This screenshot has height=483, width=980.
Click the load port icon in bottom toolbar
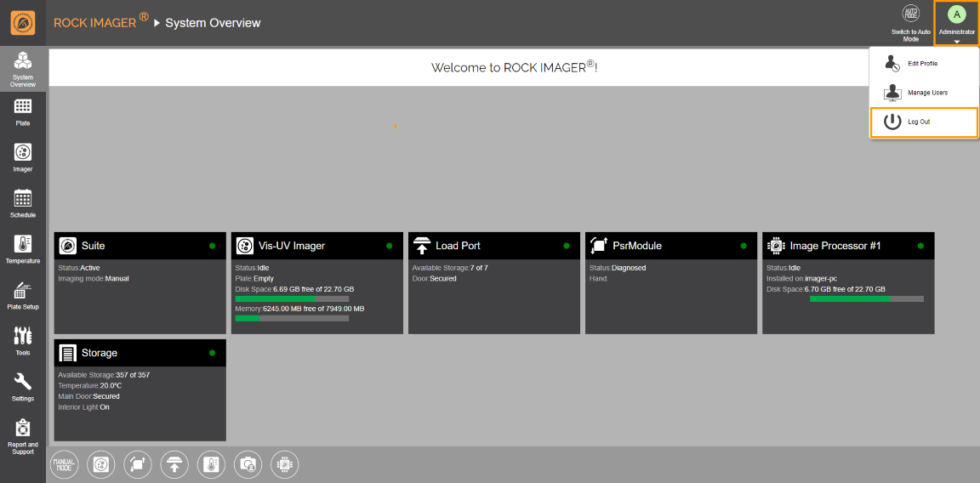[174, 464]
